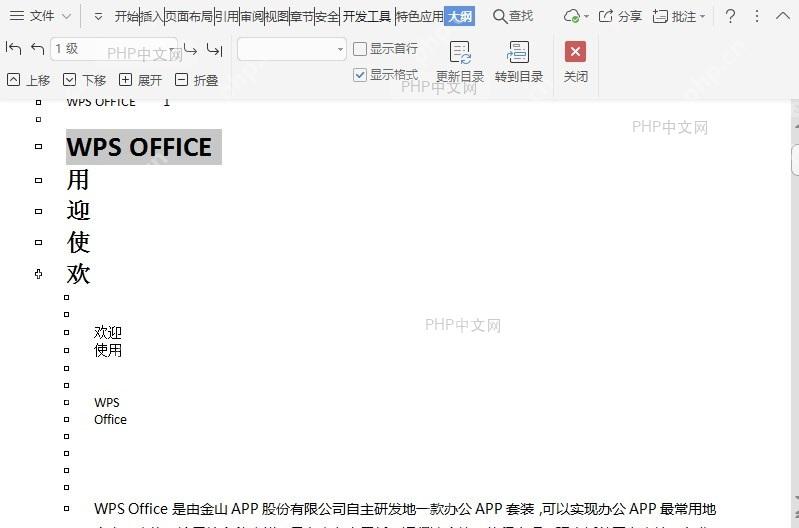Demote to body text icon
The height and width of the screenshot is (528, 799).
pyautogui.click(x=214, y=49)
